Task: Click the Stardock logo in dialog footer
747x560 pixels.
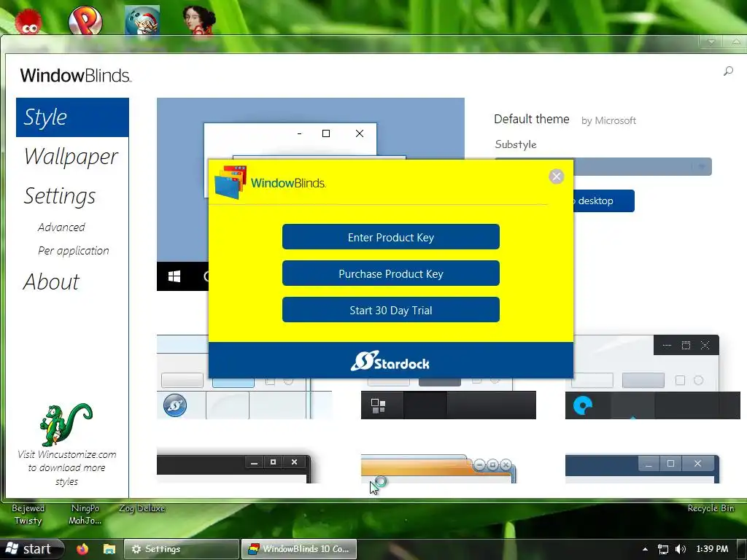Action: (390, 361)
